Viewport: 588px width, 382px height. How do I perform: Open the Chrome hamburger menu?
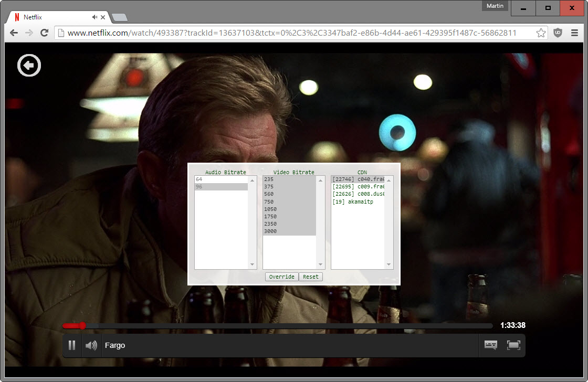[x=574, y=33]
